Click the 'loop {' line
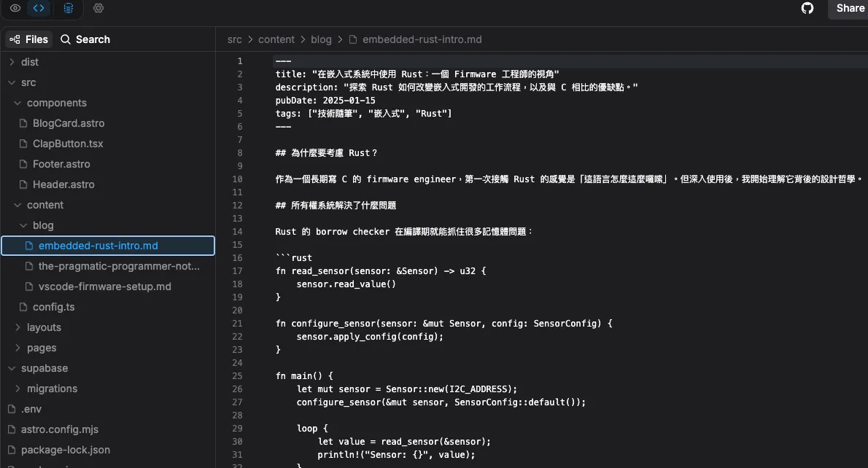Image resolution: width=868 pixels, height=468 pixels. tap(312, 429)
